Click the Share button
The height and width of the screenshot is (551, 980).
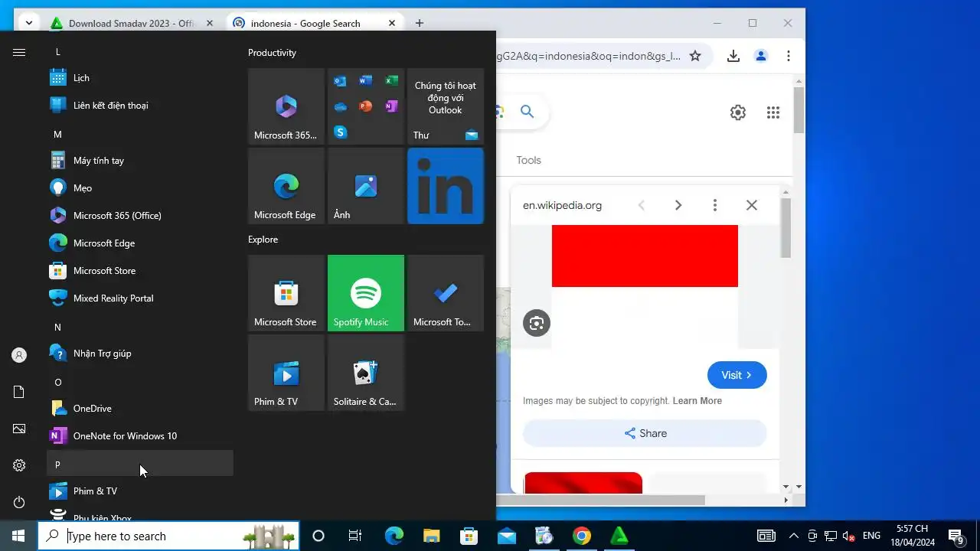[645, 433]
